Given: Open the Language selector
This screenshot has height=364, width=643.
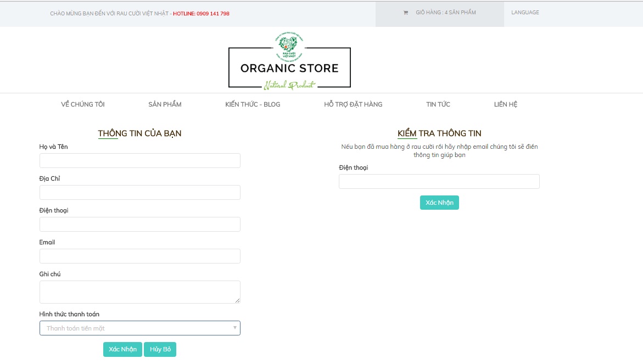Looking at the screenshot, I should point(525,13).
